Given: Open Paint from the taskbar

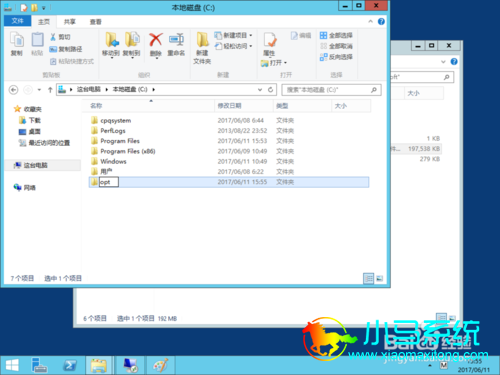Looking at the screenshot, I should click(161, 366).
